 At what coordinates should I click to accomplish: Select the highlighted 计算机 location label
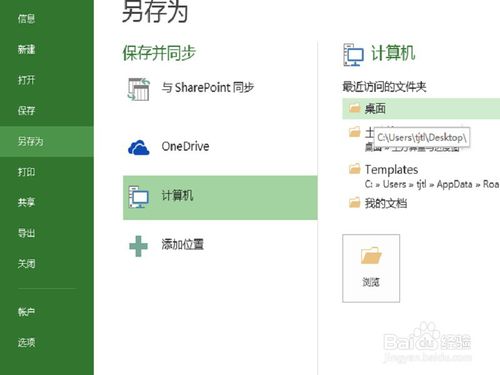177,195
